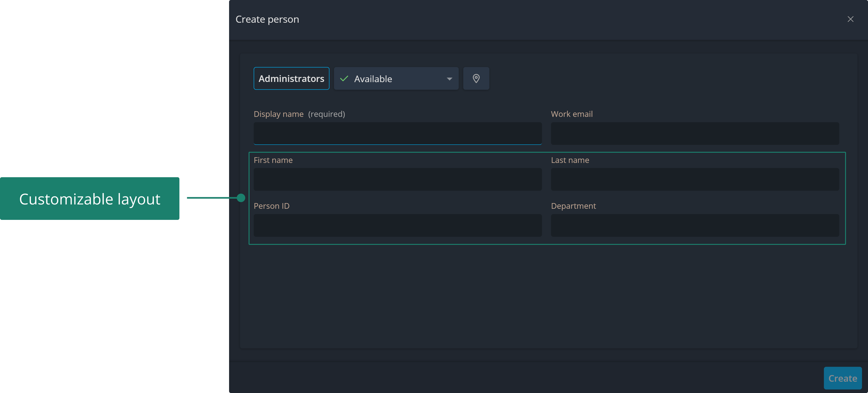Click the Create button
Screen dimensions: 868x393
(x=842, y=378)
